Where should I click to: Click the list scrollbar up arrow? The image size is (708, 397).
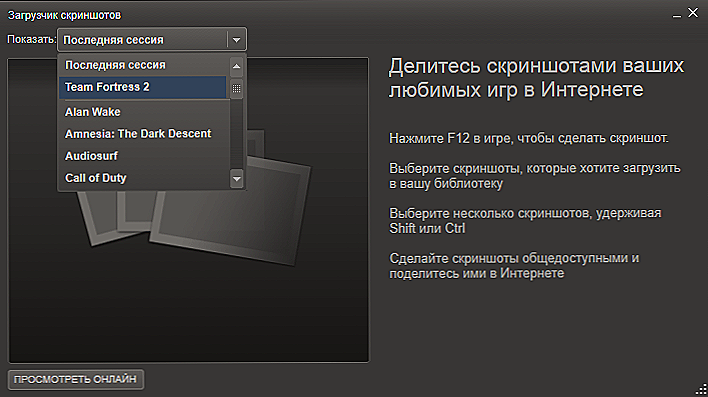[236, 66]
